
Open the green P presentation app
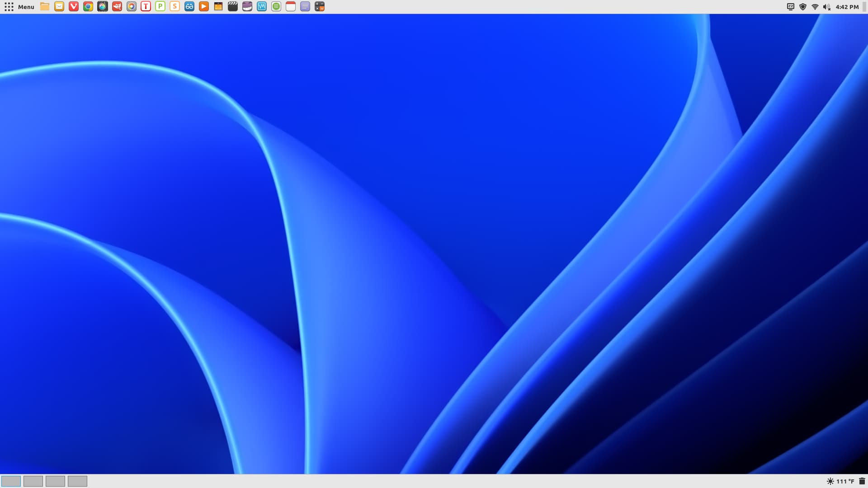pyautogui.click(x=160, y=7)
